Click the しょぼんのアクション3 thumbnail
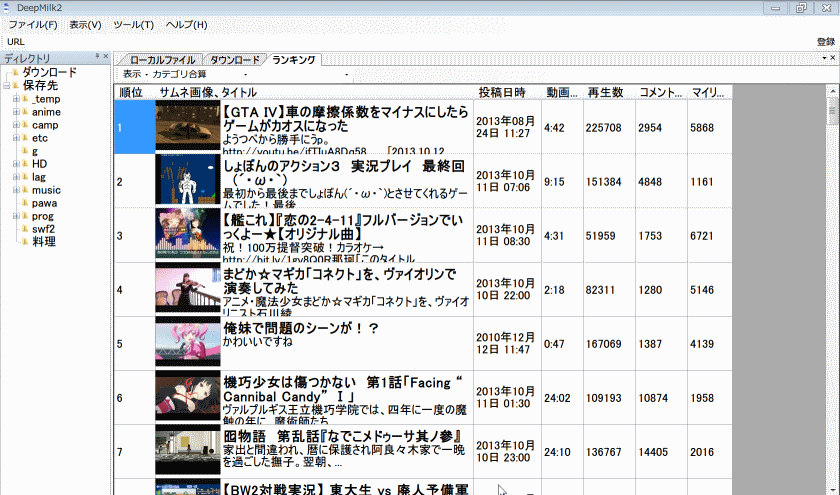This screenshot has width=840, height=495. tap(188, 179)
